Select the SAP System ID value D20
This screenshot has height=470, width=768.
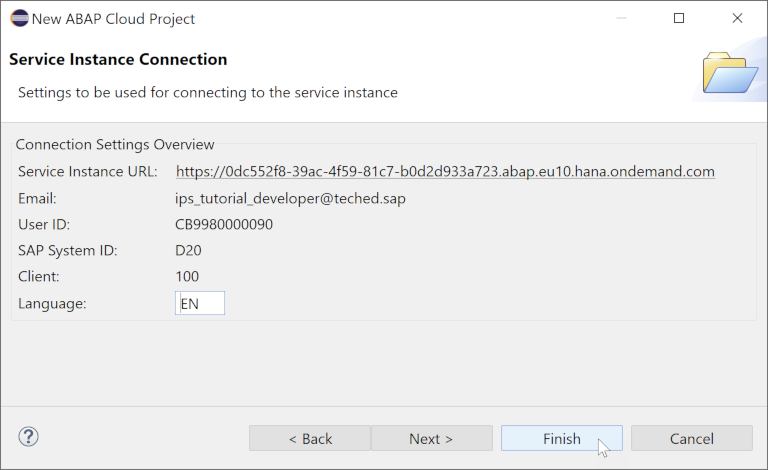(x=188, y=250)
